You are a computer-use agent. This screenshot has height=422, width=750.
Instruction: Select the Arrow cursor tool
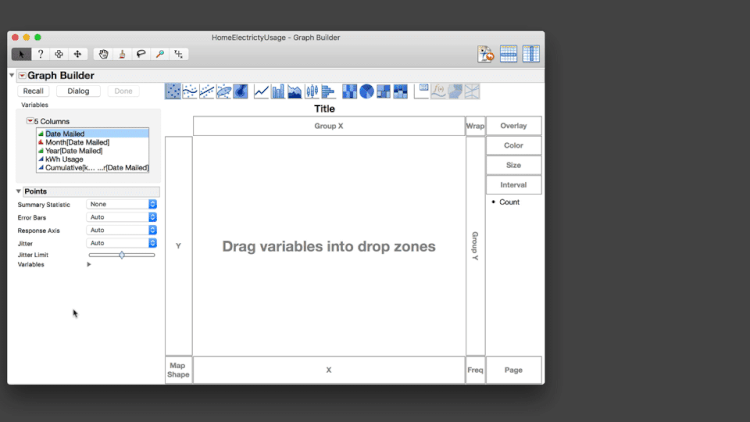22,54
